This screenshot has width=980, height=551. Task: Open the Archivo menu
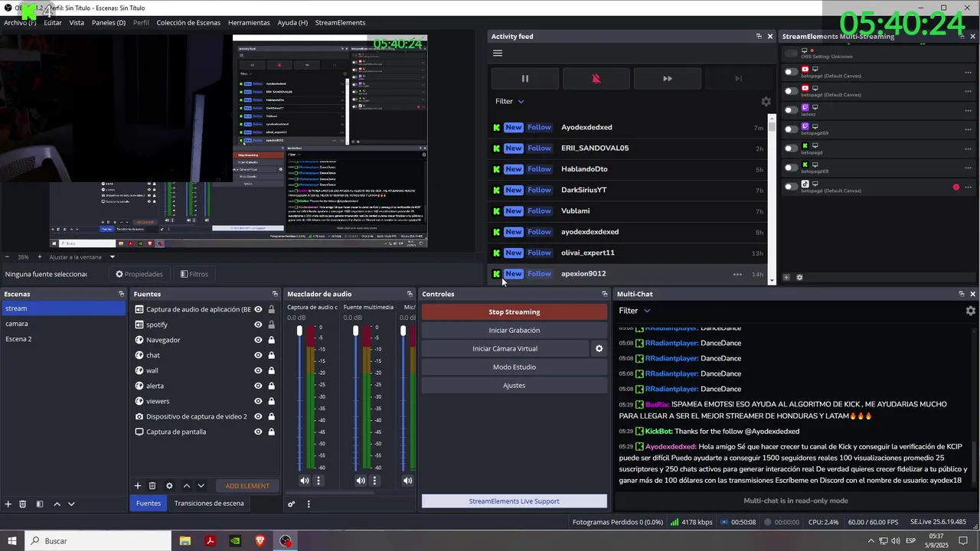pos(20,23)
